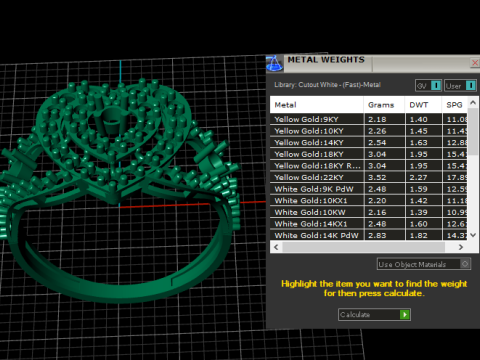Select the Yellow Gold:14KY row
Screen dimensions: 480x360
[x=369, y=143]
